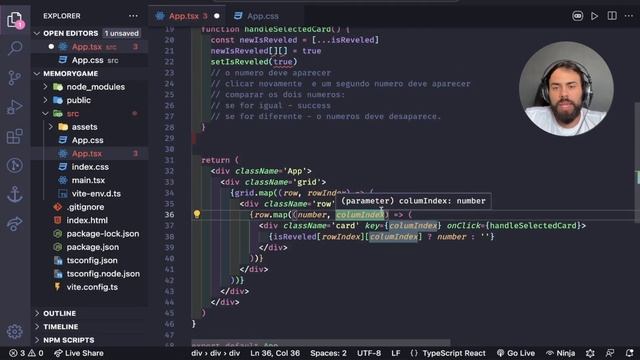
Task: Click setIsReveled call on line 22
Action: pyautogui.click(x=239, y=62)
